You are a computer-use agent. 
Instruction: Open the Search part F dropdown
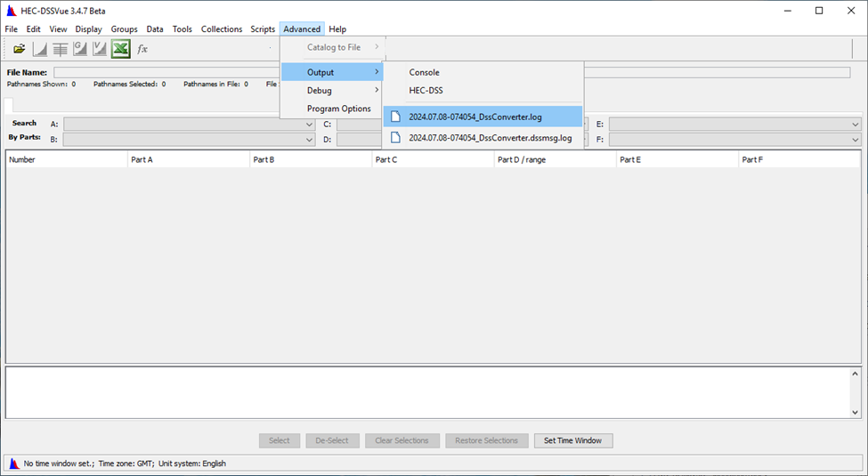click(856, 140)
